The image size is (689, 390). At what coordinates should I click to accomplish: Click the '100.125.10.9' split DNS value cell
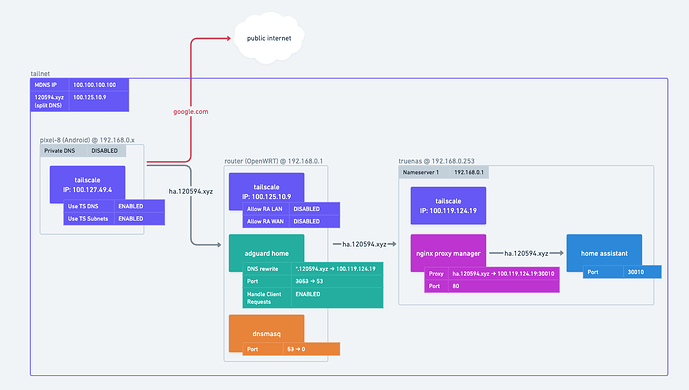pos(99,101)
